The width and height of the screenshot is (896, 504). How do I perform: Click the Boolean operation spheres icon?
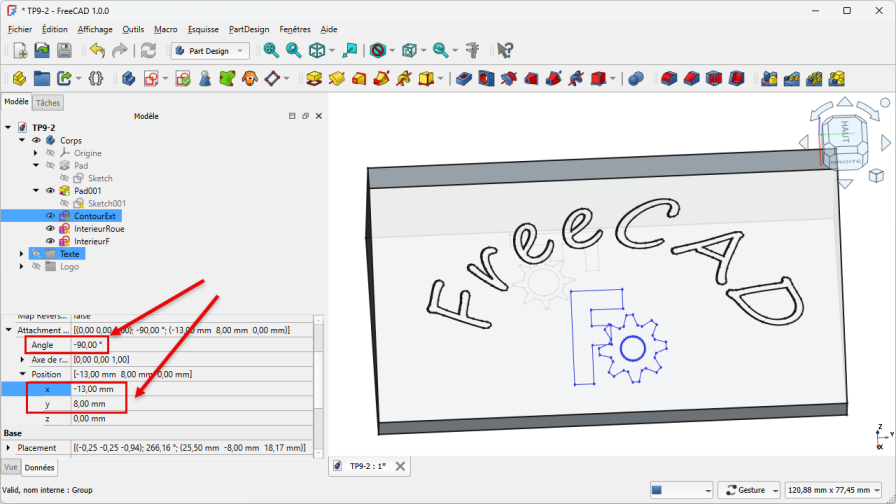coord(636,78)
